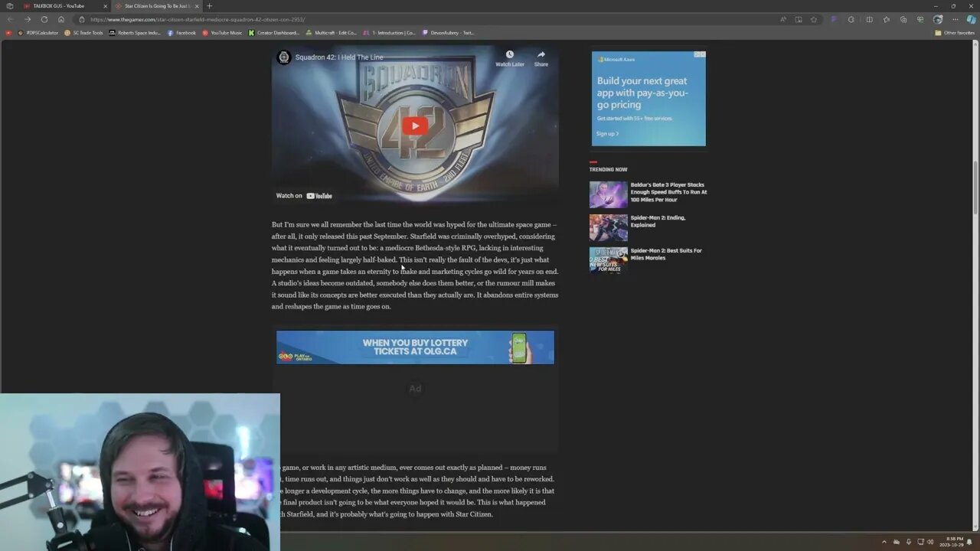Open Multicraft bookmark
This screenshot has width=980, height=551.
[332, 33]
